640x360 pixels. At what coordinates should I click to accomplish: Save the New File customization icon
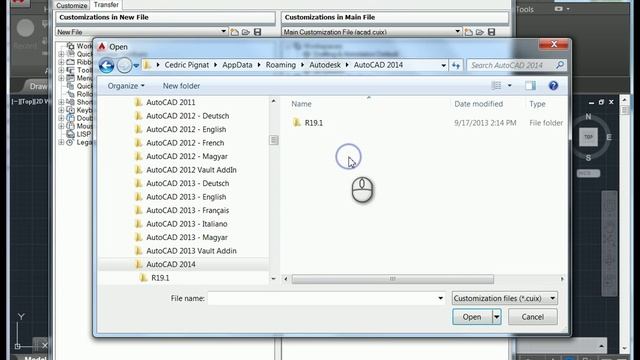(x=257, y=32)
